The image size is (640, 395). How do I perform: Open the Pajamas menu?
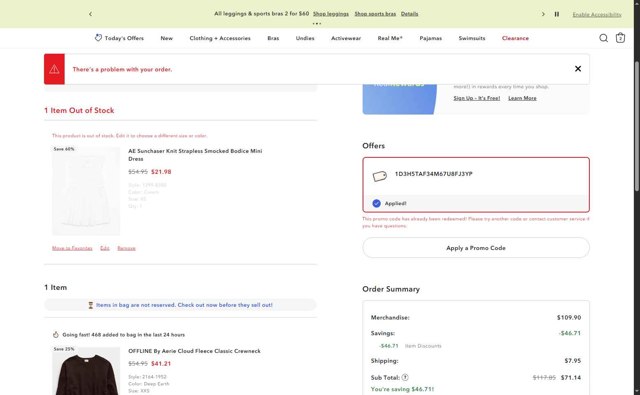point(431,38)
